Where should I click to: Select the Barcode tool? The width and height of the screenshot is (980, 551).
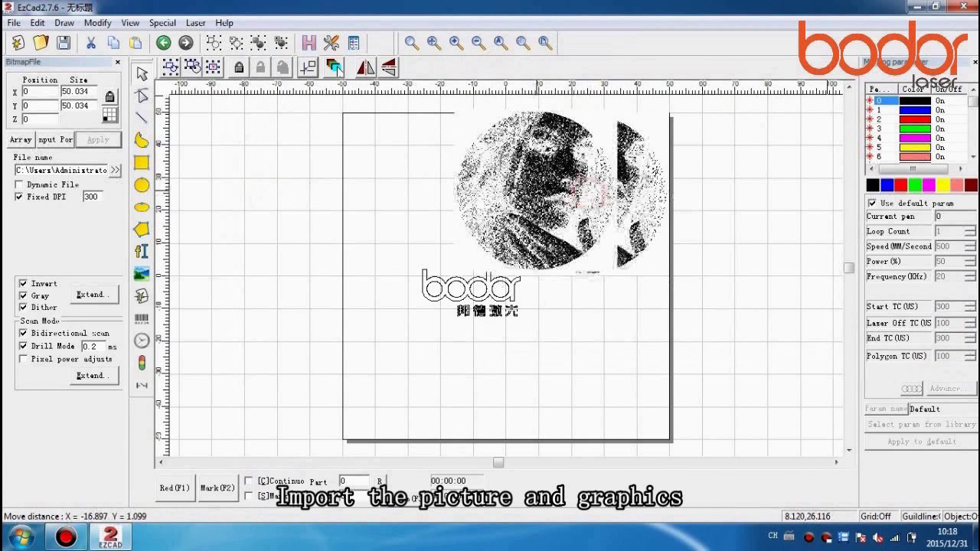point(142,318)
